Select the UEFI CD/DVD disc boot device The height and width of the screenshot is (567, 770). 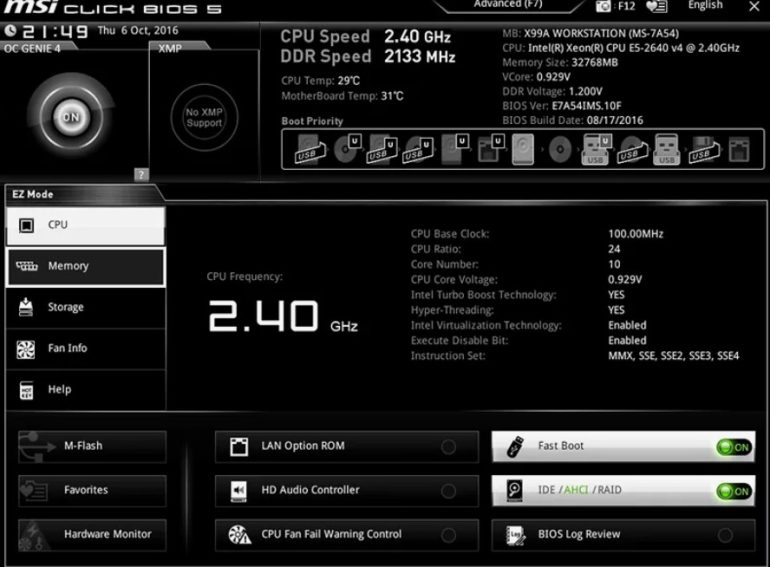click(348, 149)
